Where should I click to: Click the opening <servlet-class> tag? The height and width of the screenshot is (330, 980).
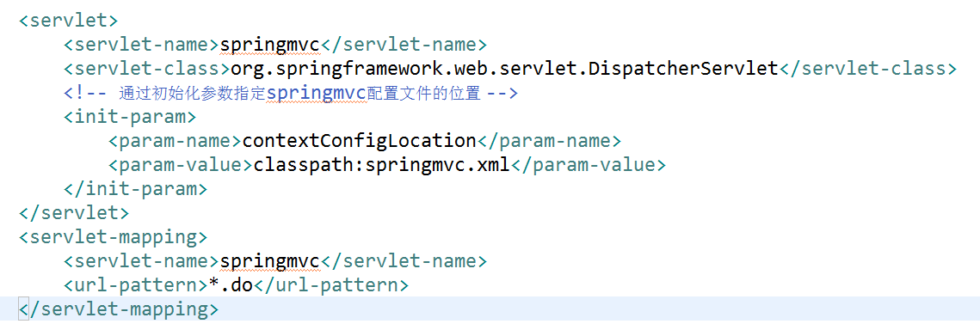tap(146, 69)
